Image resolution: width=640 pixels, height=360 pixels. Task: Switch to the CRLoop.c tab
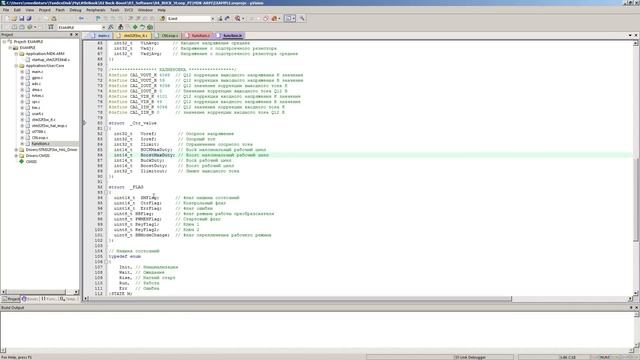[x=167, y=36]
